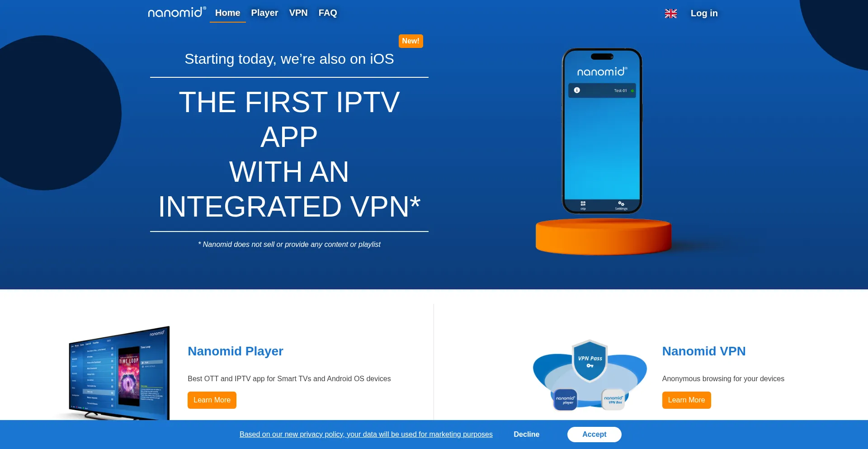The image size is (868, 449).
Task: Click Learn More under Nanomid VPN
Action: 686,400
